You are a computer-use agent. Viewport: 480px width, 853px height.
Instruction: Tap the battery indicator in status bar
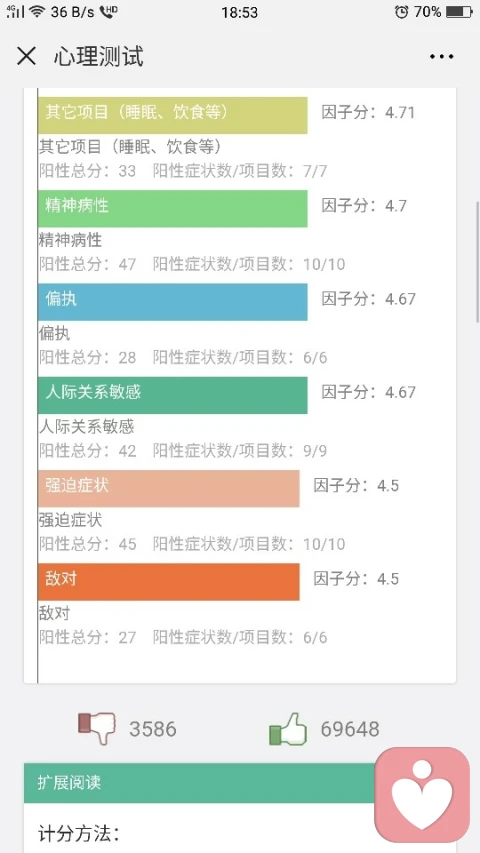[x=459, y=12]
